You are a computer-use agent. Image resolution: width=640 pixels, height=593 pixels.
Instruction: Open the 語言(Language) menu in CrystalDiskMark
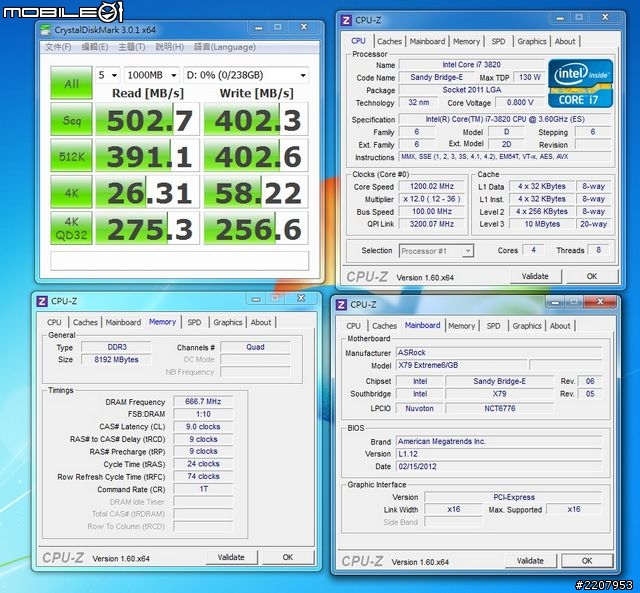[224, 47]
